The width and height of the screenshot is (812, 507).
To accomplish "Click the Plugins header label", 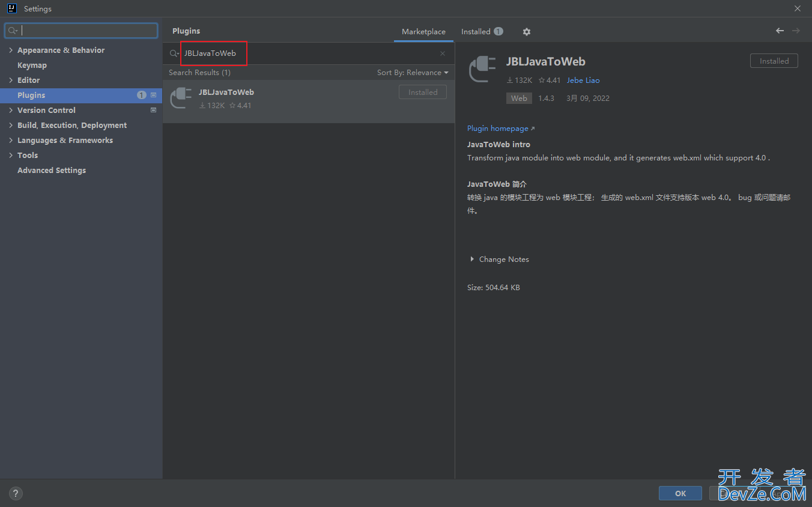I will click(186, 31).
